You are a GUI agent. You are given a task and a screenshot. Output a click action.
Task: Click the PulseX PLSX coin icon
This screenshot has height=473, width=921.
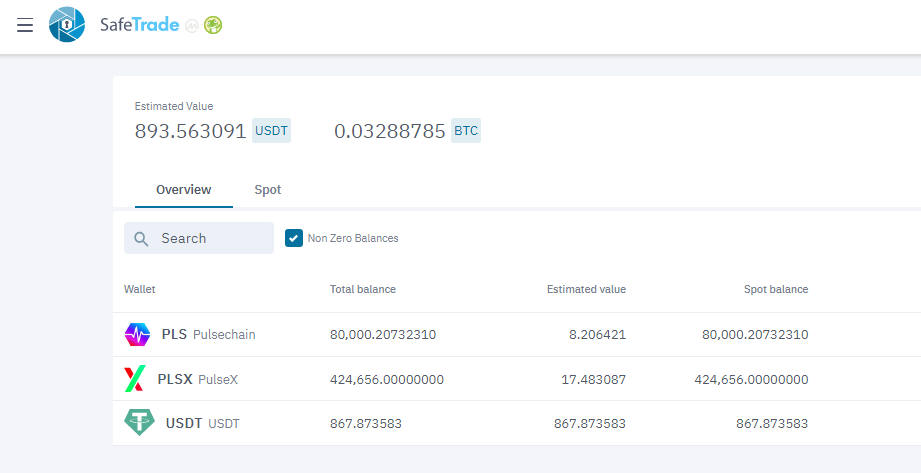135,379
